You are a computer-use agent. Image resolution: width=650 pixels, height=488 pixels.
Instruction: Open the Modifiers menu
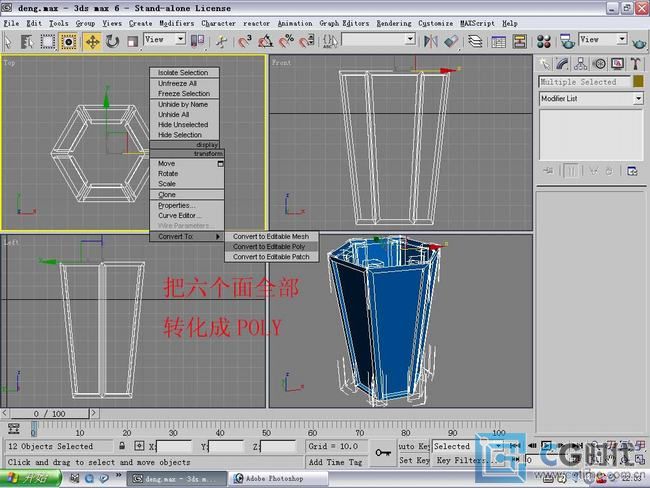click(x=177, y=23)
